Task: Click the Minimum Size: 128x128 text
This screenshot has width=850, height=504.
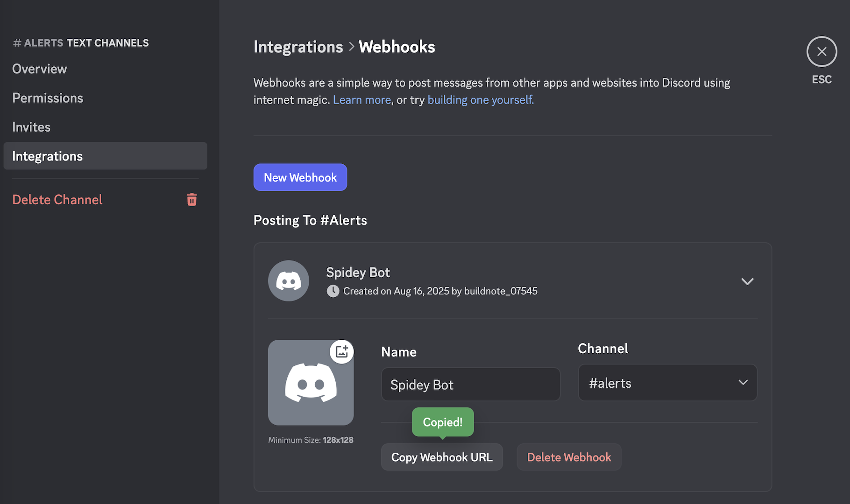Action: pyautogui.click(x=311, y=440)
